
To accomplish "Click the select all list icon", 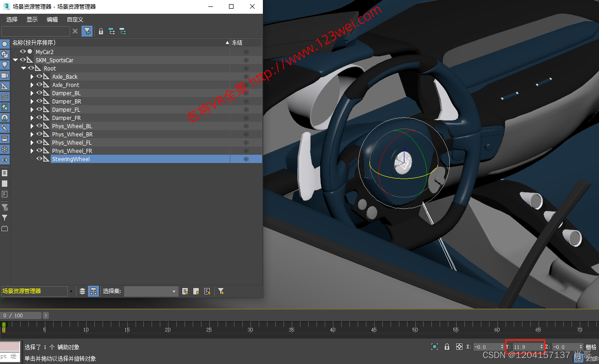I will pos(185,291).
